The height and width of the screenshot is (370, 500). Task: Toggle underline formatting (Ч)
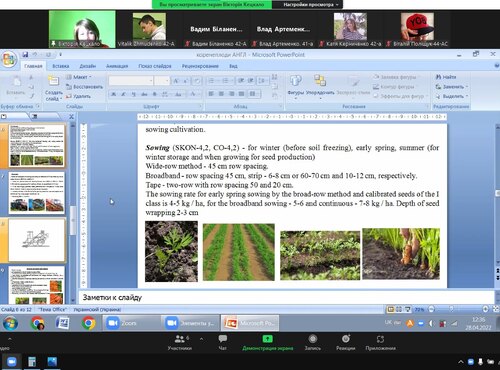(134, 94)
